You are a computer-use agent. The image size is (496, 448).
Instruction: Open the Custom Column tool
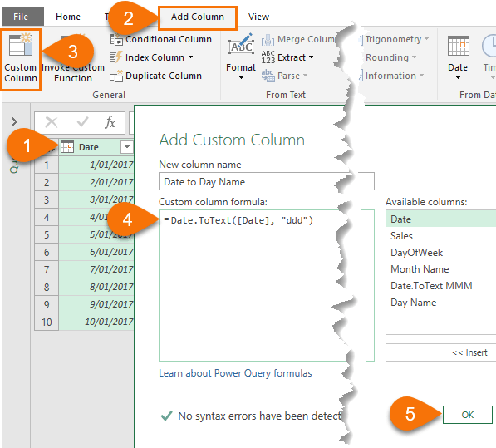[x=21, y=59]
